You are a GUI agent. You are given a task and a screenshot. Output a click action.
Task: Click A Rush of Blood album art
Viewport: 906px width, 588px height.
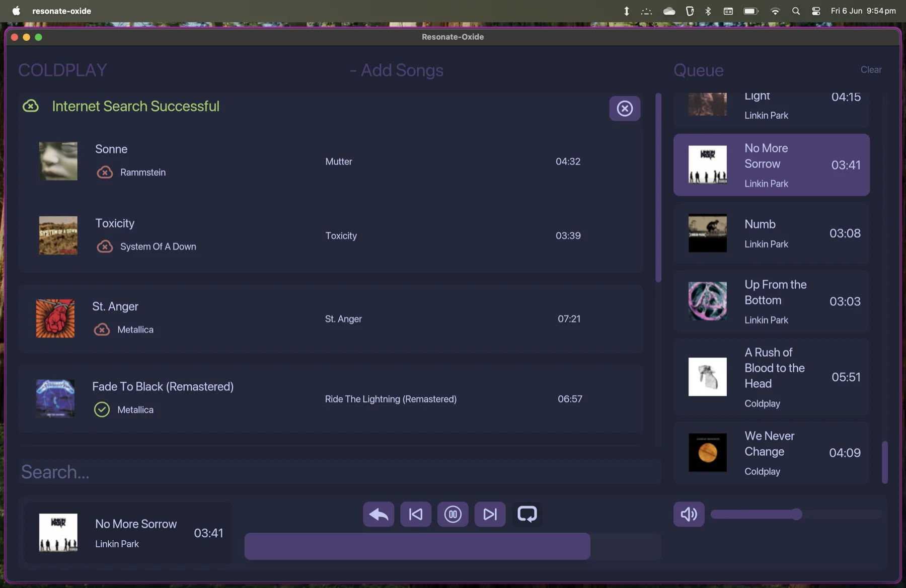(x=708, y=377)
